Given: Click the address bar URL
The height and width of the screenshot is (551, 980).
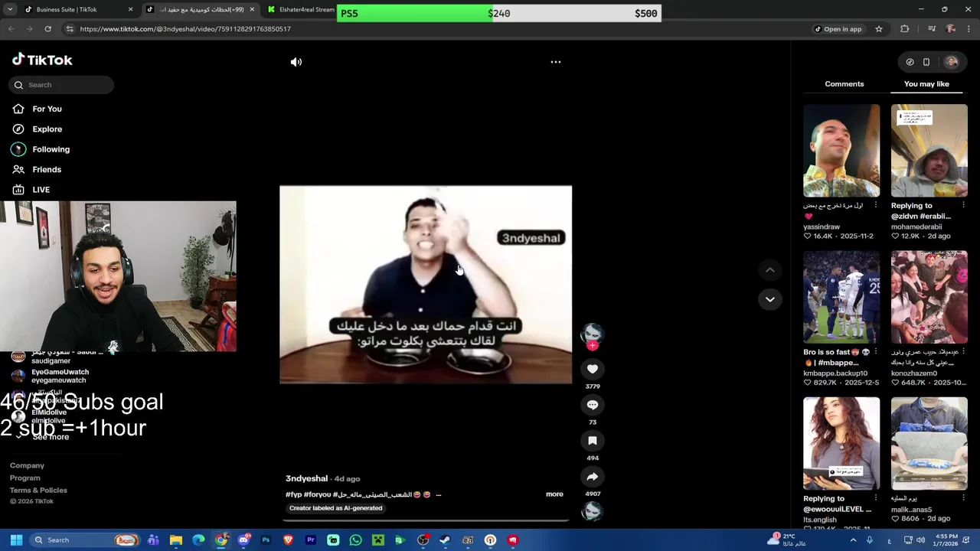Looking at the screenshot, I should point(185,29).
